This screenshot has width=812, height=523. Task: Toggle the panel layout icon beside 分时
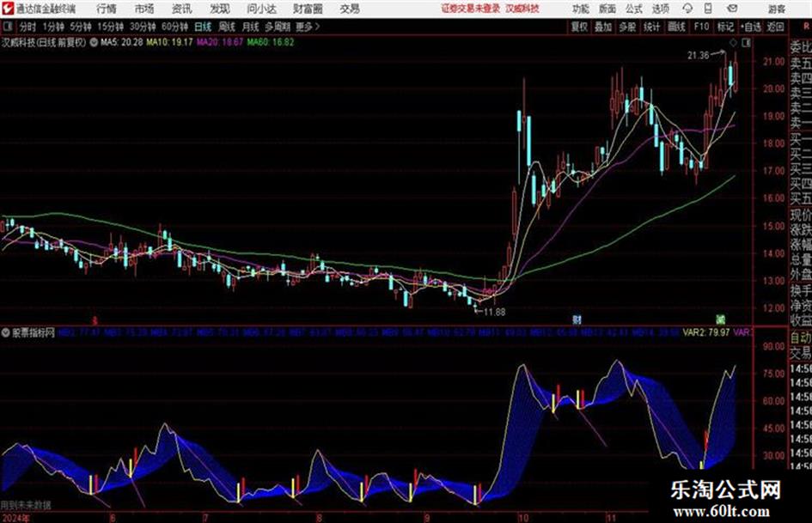click(x=8, y=27)
